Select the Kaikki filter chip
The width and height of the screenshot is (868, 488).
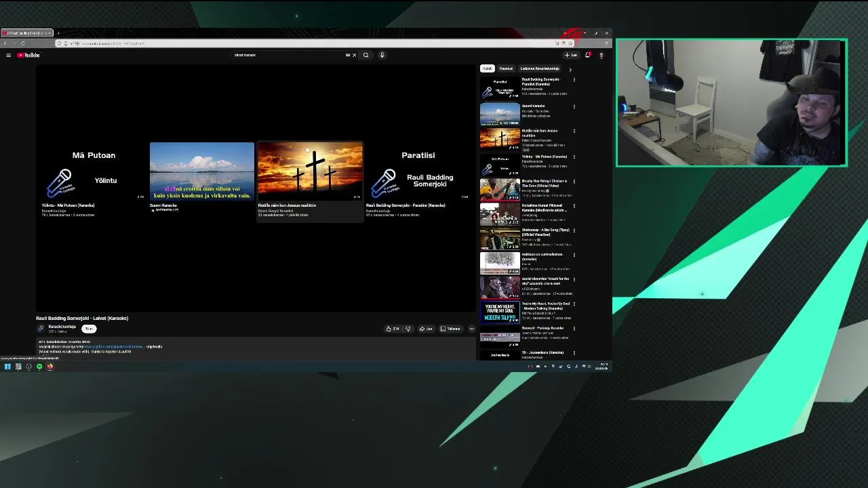click(487, 68)
